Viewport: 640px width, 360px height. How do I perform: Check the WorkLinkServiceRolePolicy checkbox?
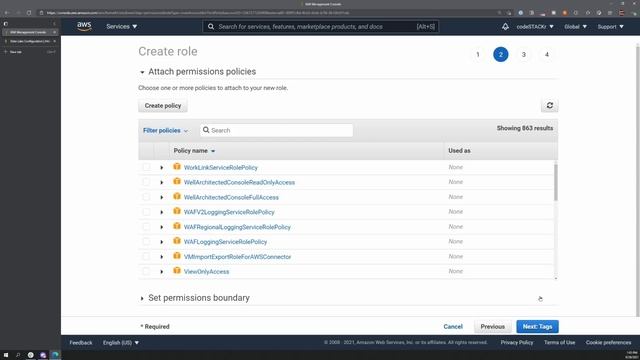click(x=146, y=167)
